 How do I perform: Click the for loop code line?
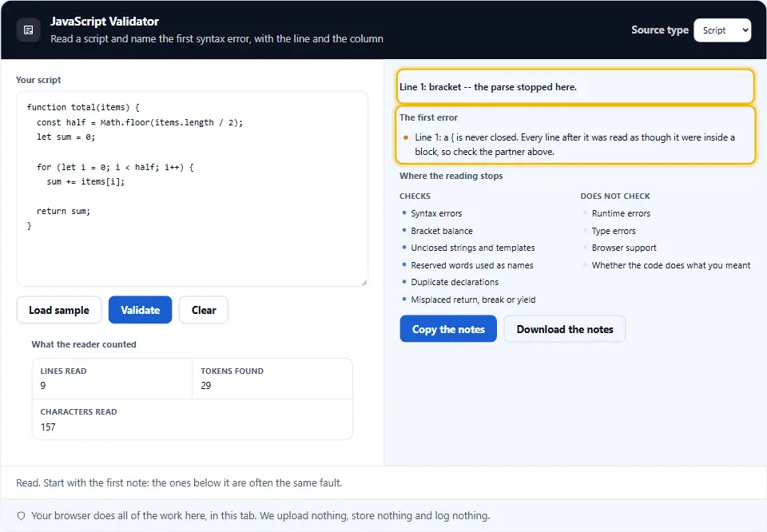click(x=115, y=167)
